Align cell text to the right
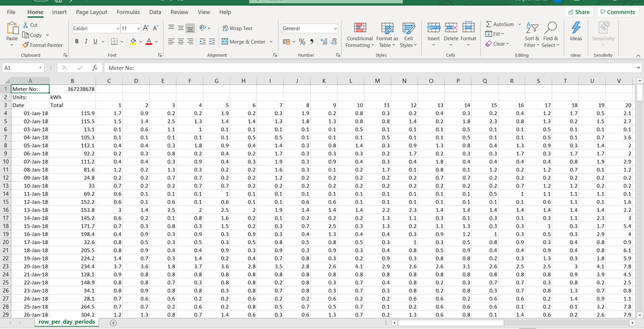Screen dimensions: 644x329 (190, 41)
